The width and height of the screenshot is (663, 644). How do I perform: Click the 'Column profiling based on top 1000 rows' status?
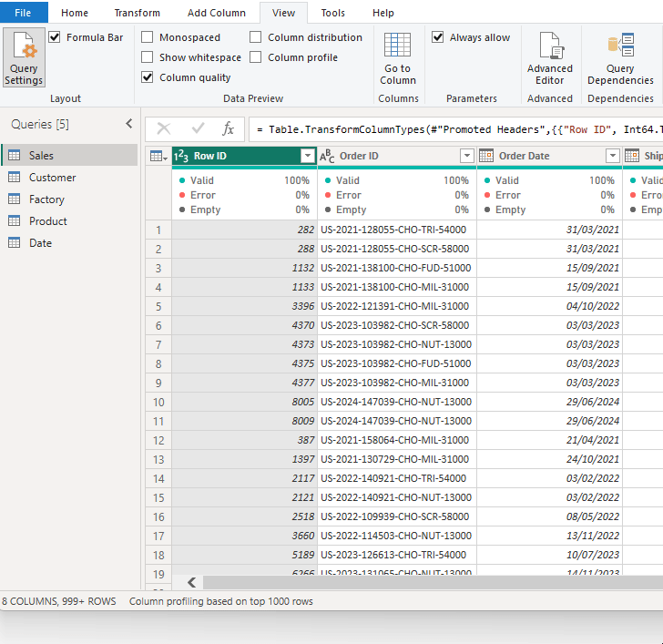(x=221, y=601)
